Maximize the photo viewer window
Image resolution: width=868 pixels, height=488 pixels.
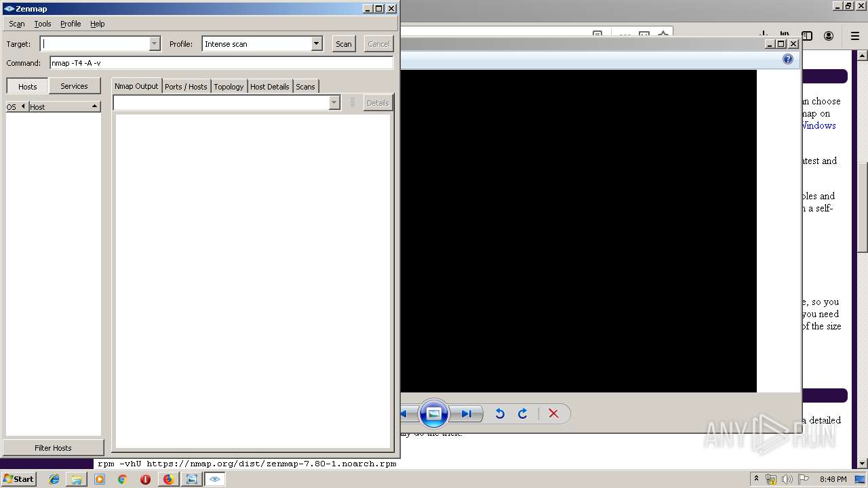tap(781, 44)
